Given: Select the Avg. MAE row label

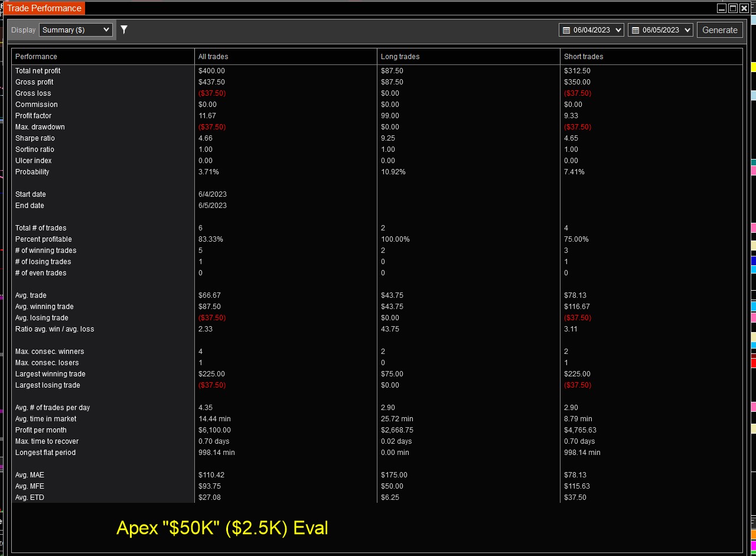Looking at the screenshot, I should pyautogui.click(x=30, y=475).
